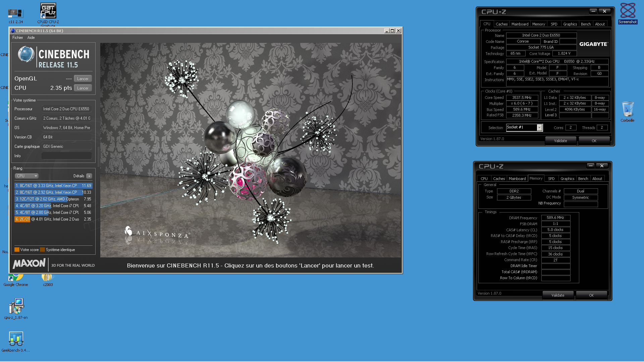The image size is (644, 362).
Task: Click the MAXON logo
Action: click(29, 264)
